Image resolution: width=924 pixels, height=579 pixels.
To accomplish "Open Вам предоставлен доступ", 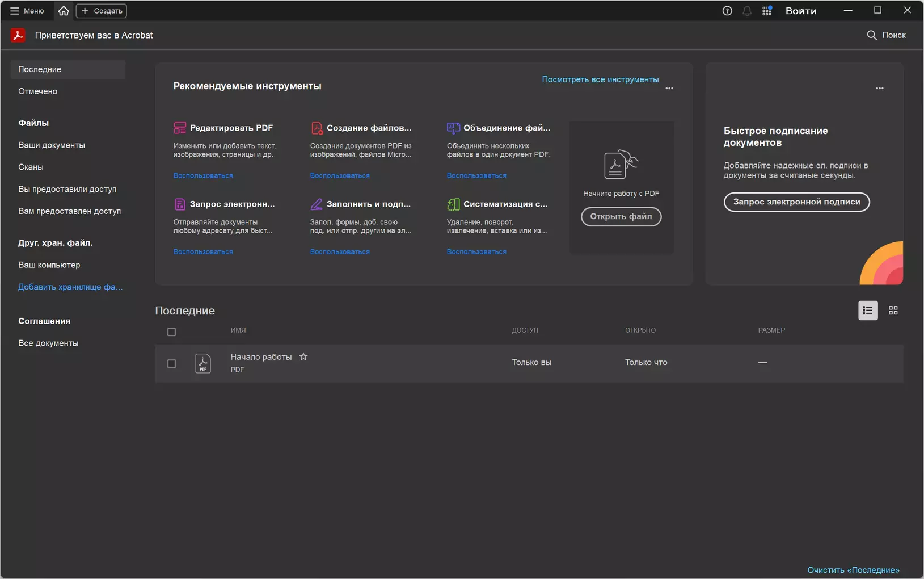I will (x=70, y=211).
